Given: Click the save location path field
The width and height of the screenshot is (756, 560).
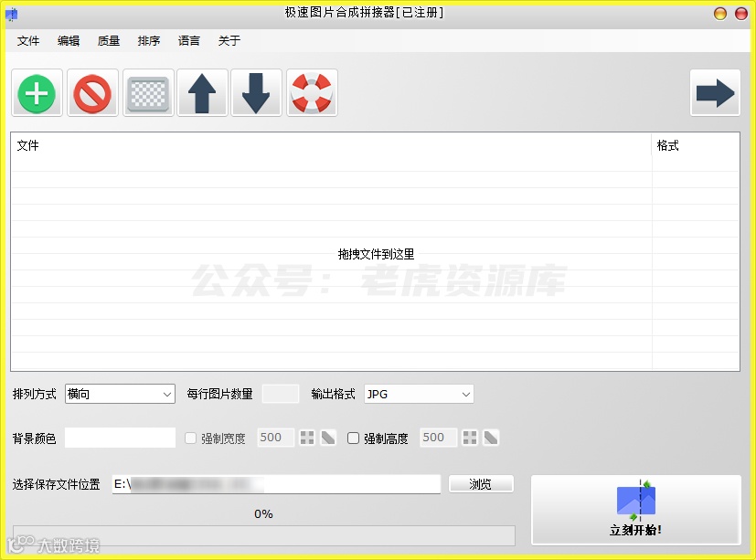Looking at the screenshot, I should point(276,484).
